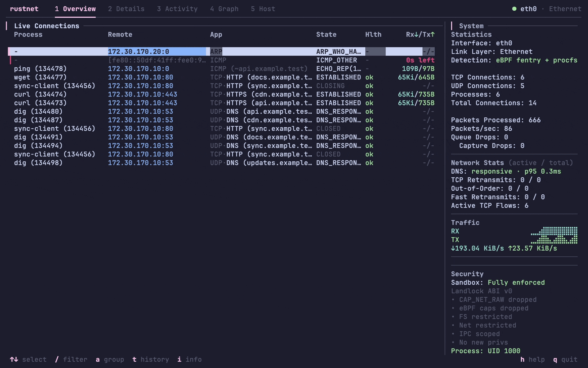
Task: Click the TX traffic sparkline graph
Action: (554, 240)
